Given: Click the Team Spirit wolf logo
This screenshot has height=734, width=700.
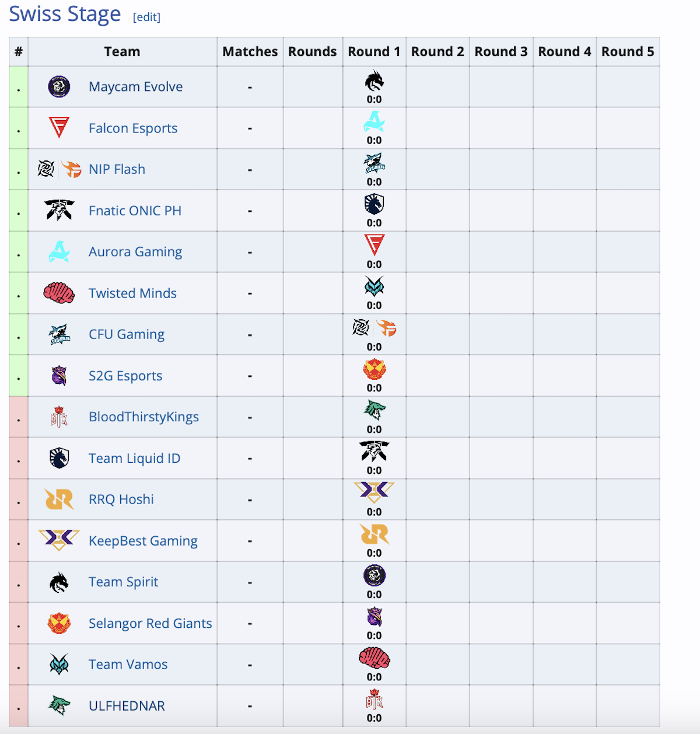Looking at the screenshot, I should 58,581.
